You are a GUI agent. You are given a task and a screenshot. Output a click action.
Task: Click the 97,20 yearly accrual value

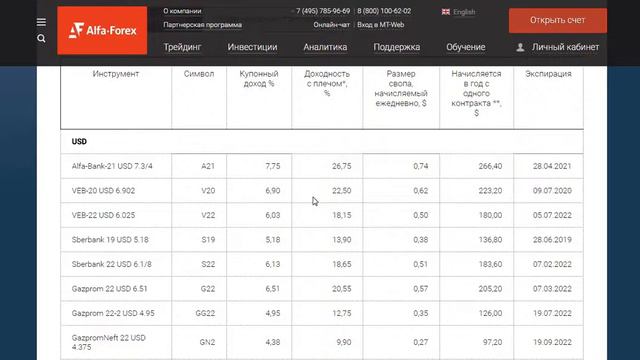click(x=493, y=342)
